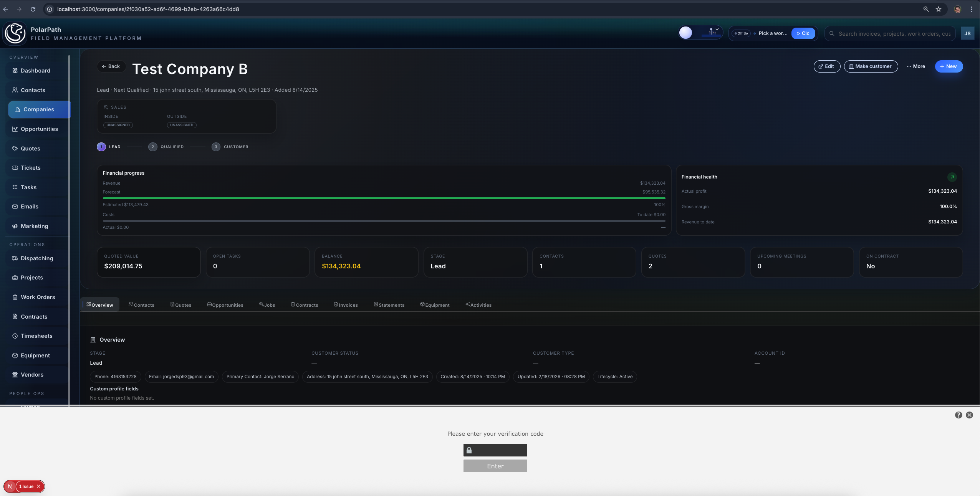Click the Make customer button
This screenshot has height=496, width=980.
(x=871, y=66)
